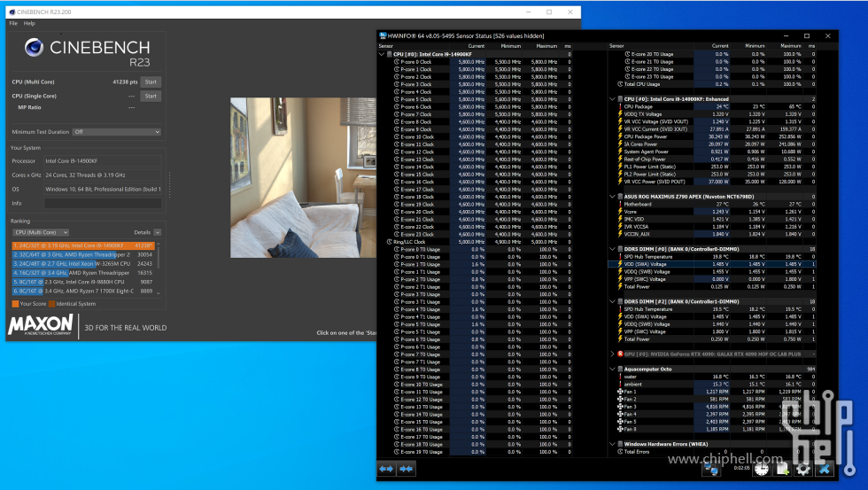Open the Ranking CPU (Multi Core) dropdown
868x490 pixels.
pos(41,232)
